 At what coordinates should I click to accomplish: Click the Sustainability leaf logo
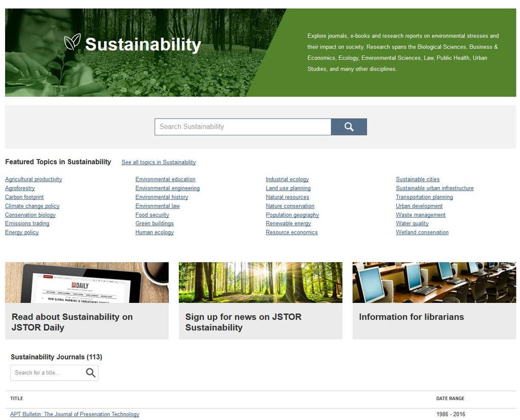tap(72, 42)
